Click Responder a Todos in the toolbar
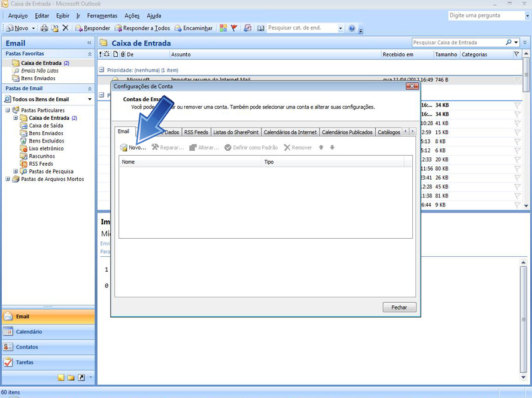Image resolution: width=532 pixels, height=398 pixels. pyautogui.click(x=142, y=28)
